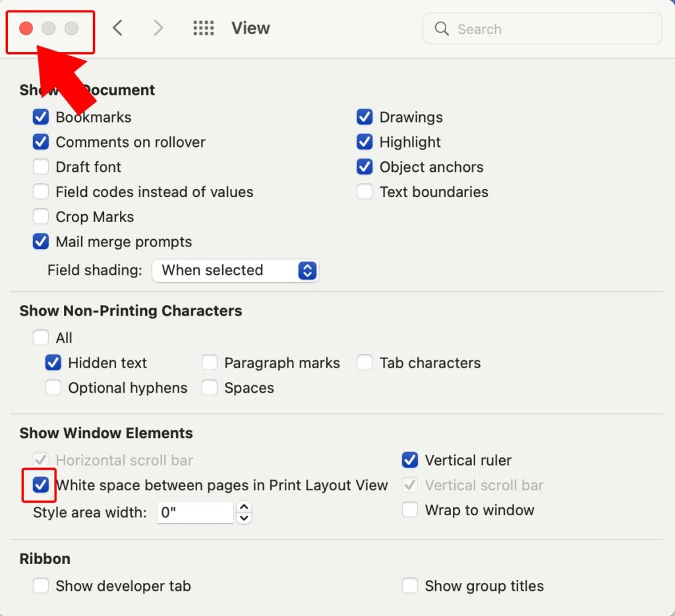Turn on Crop Marks
Screen dimensions: 675x616
coord(41,216)
